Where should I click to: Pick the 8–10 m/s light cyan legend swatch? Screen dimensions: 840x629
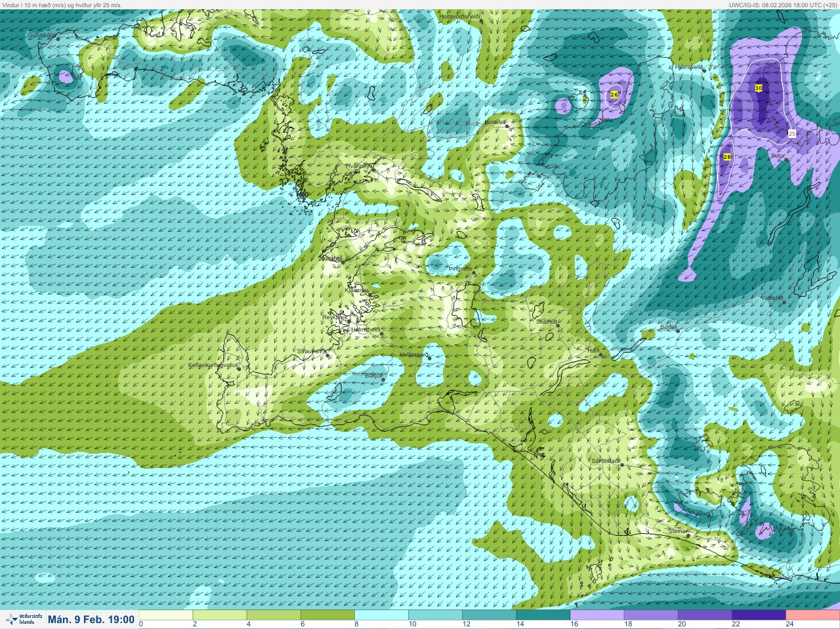point(381,615)
